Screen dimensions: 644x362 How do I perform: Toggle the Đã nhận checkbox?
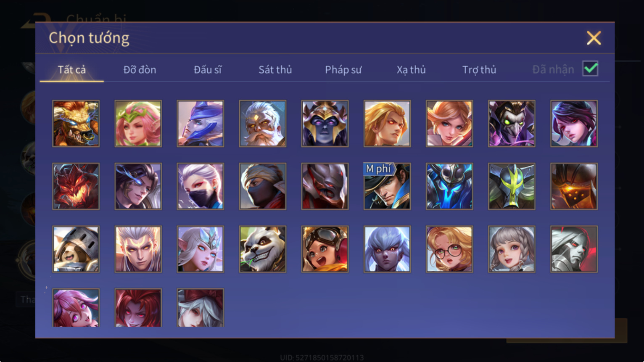pos(590,69)
